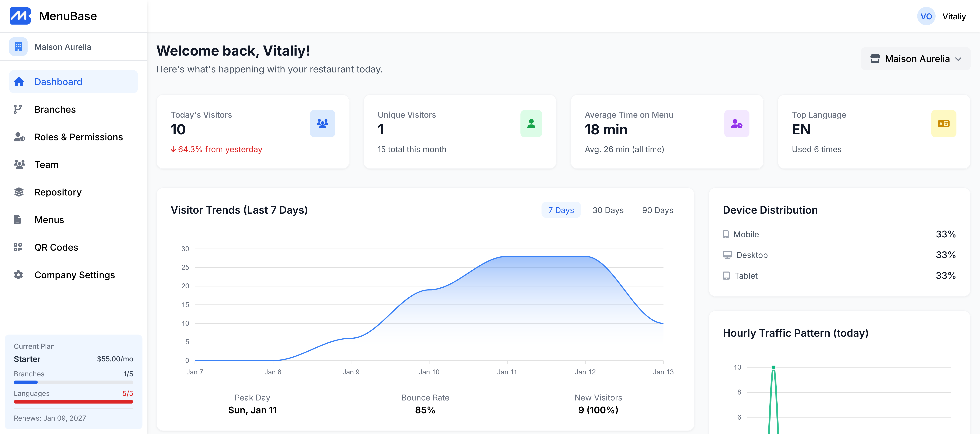Go to Roles & Permissions
980x434 pixels.
(78, 137)
